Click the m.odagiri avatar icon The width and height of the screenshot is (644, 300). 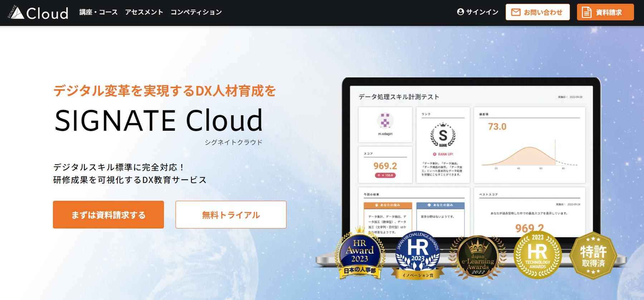pyautogui.click(x=385, y=121)
